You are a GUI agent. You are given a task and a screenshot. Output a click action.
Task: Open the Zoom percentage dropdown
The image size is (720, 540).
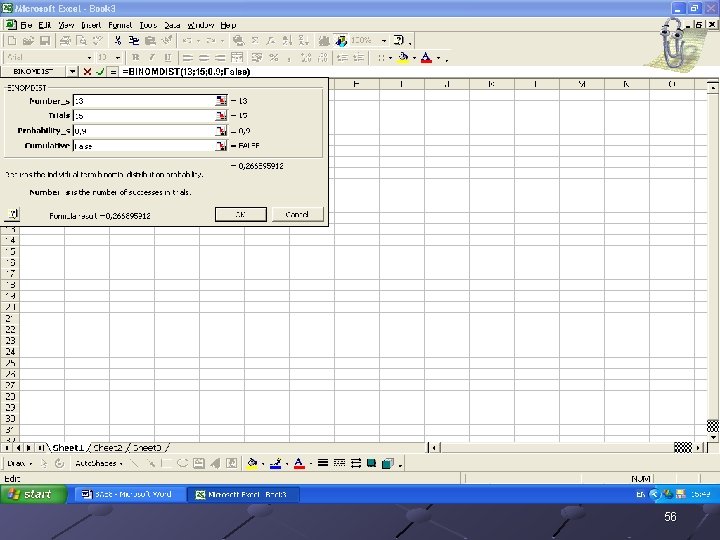click(384, 41)
